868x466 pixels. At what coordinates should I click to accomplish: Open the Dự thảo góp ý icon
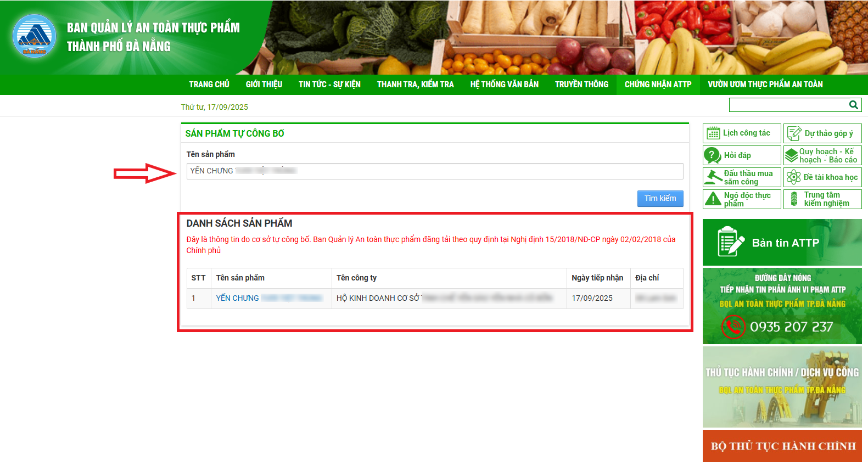pos(794,133)
